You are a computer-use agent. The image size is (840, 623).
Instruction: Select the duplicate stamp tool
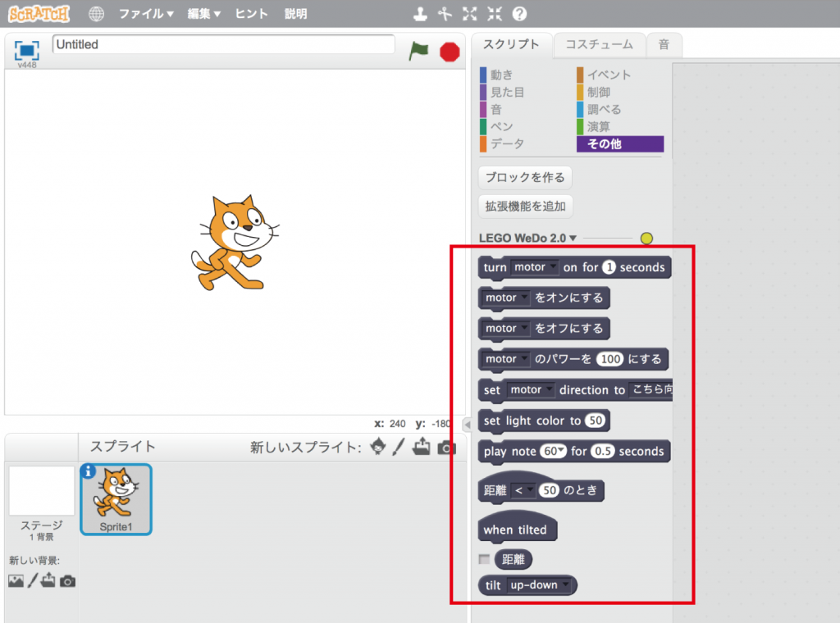click(x=420, y=14)
